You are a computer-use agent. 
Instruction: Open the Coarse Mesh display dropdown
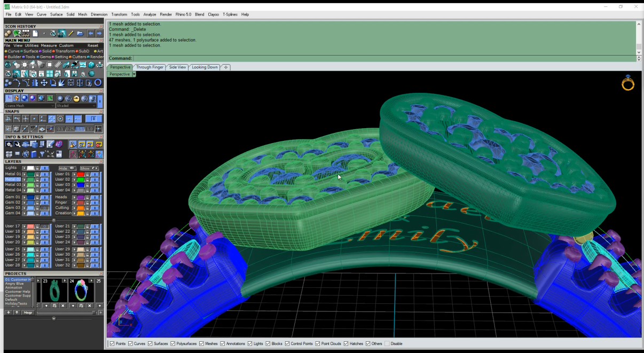coord(29,106)
